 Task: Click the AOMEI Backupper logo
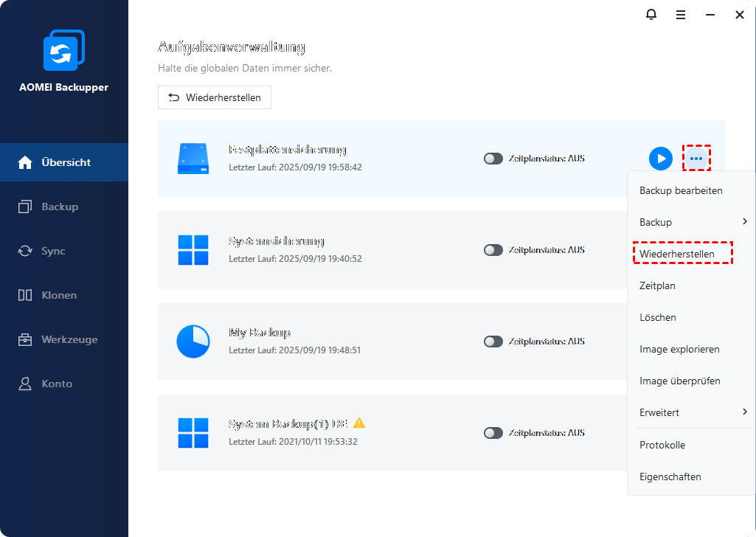pyautogui.click(x=63, y=52)
